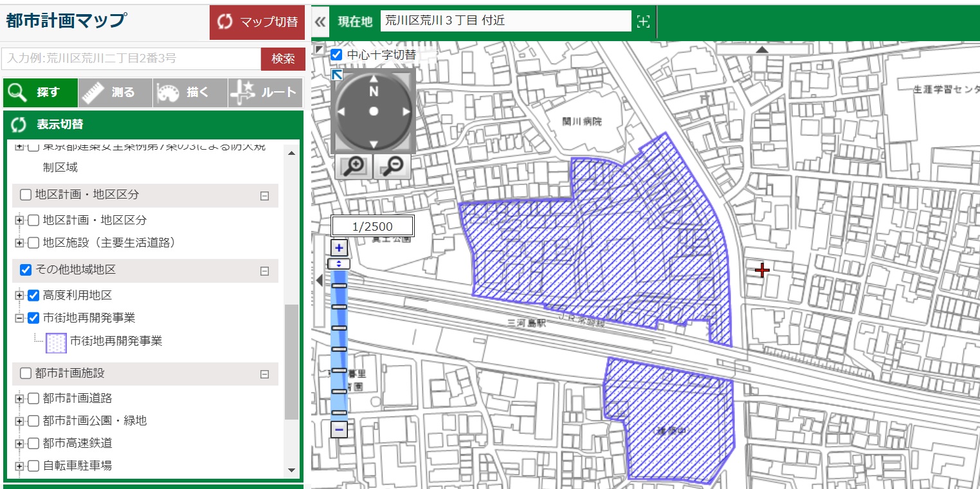Click the locate crosshair icon beside address
Viewport: 980px width, 489px height.
click(642, 22)
